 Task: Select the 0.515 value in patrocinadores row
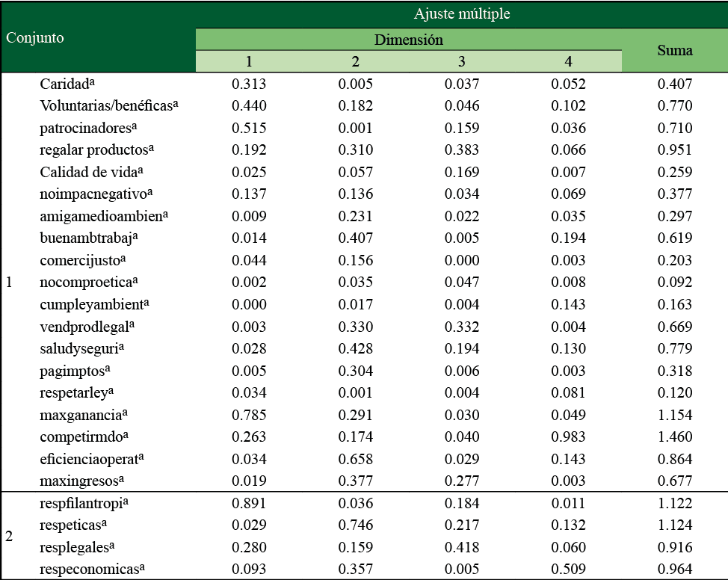[x=250, y=129]
